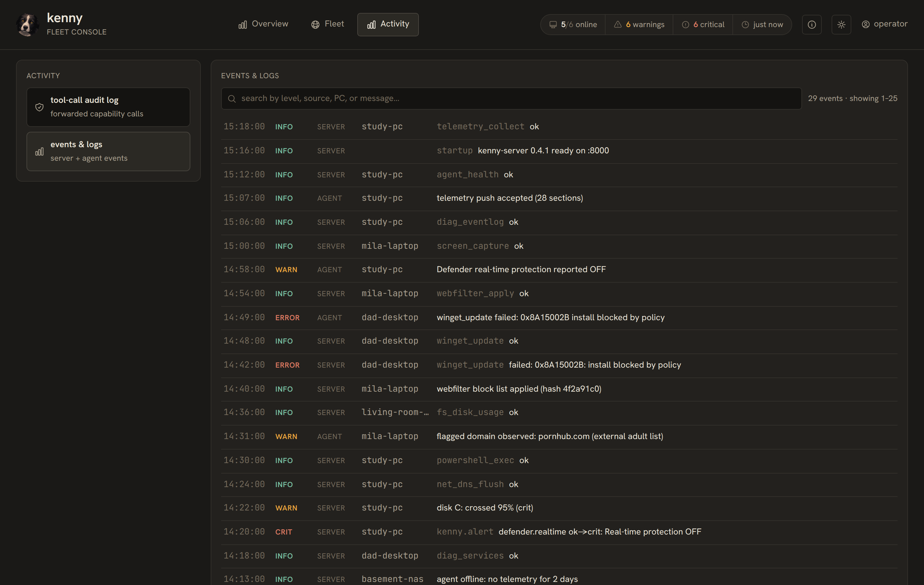Image resolution: width=924 pixels, height=585 pixels.
Task: Click the 15:07:00 AGENT source label
Action: click(329, 198)
